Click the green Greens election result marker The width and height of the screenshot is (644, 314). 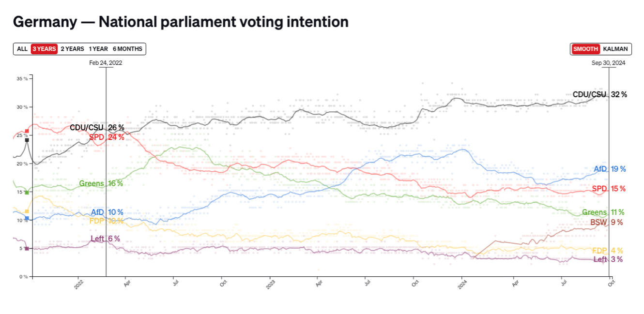click(x=27, y=193)
